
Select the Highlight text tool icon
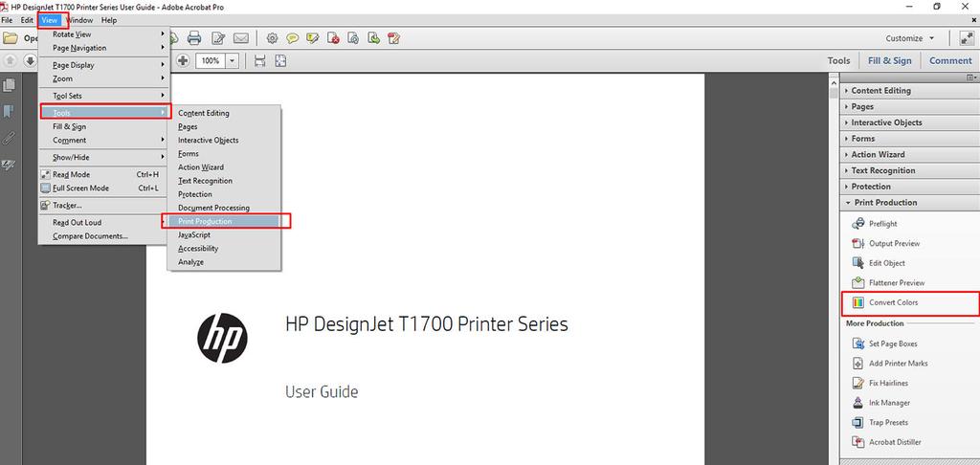(313, 38)
